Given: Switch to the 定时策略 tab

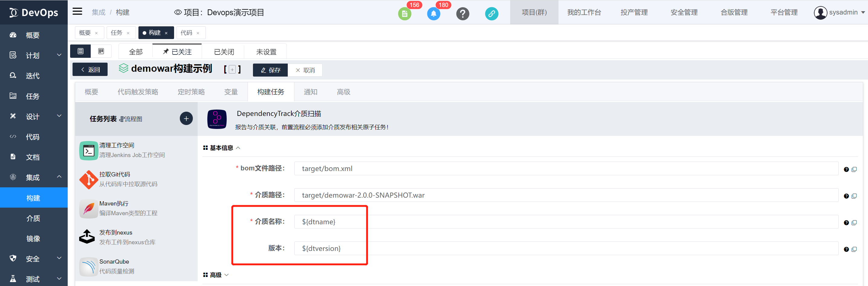Looking at the screenshot, I should (191, 92).
